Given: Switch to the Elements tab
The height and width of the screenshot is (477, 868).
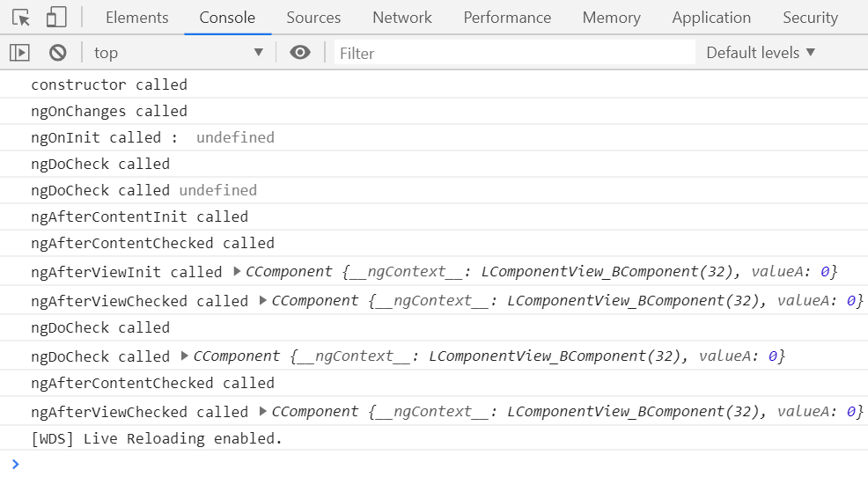Looking at the screenshot, I should (x=136, y=18).
